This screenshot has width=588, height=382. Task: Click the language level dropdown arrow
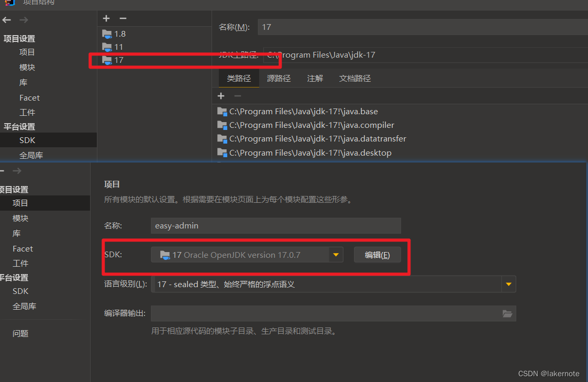509,284
